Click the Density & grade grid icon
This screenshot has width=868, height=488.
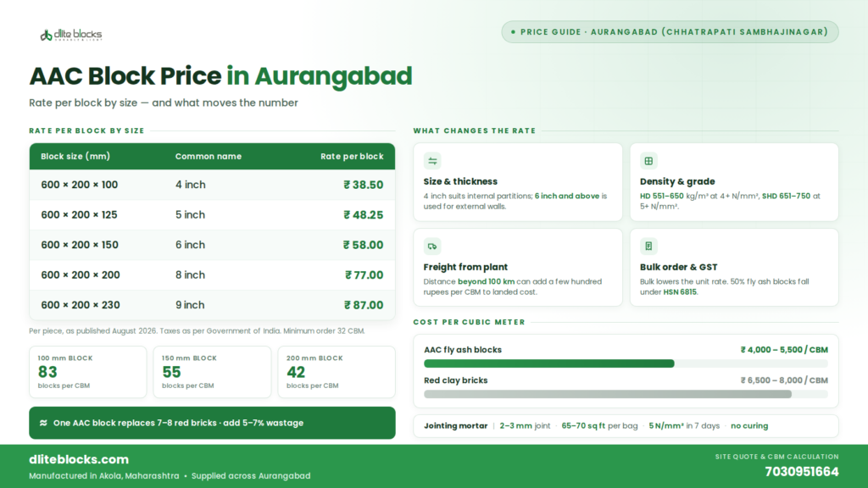pos(648,161)
